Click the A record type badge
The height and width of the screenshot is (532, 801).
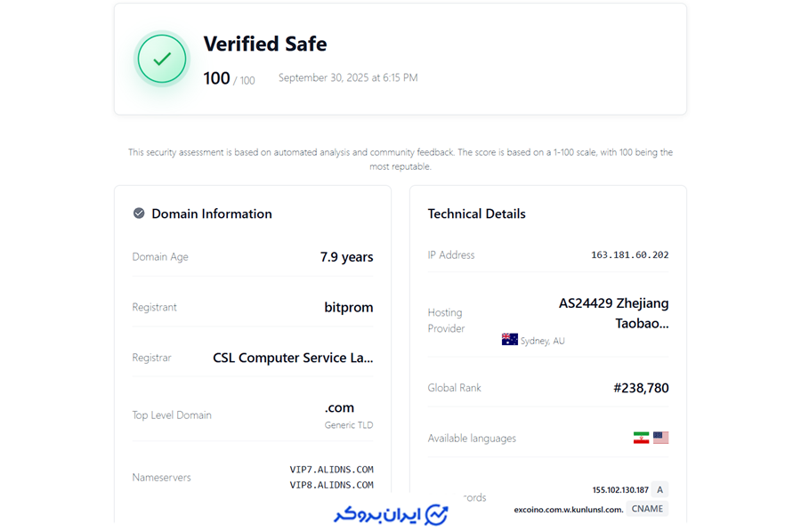659,489
